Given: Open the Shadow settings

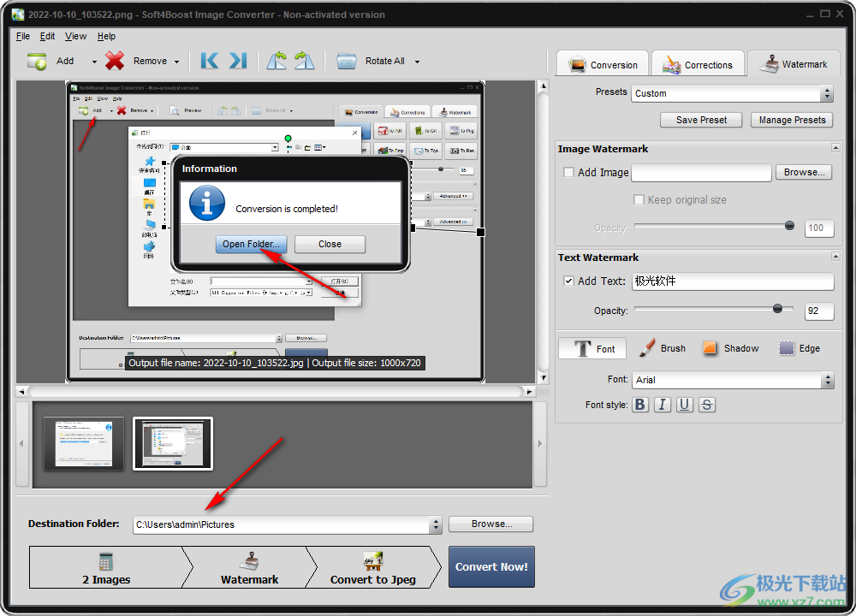Looking at the screenshot, I should tap(730, 348).
